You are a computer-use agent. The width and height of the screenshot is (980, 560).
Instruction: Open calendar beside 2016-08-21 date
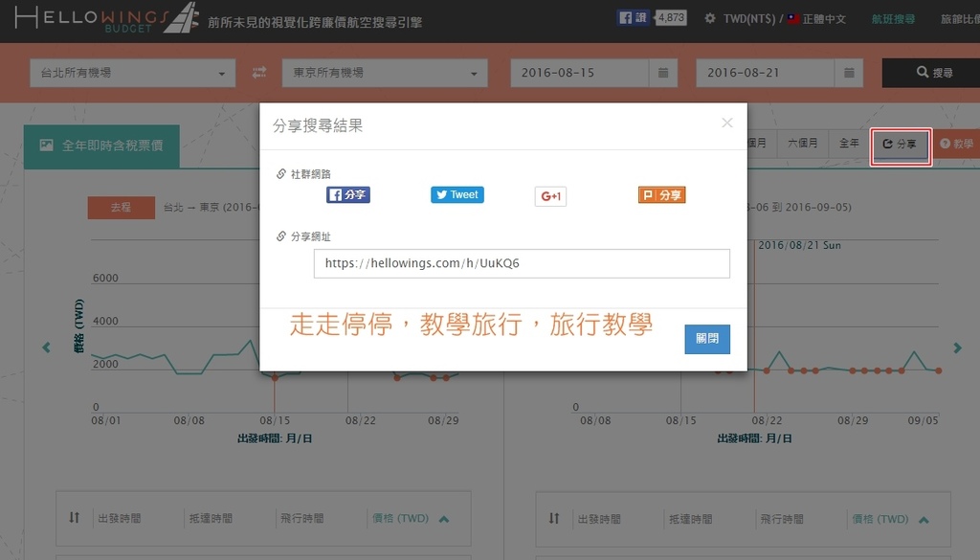coord(849,73)
